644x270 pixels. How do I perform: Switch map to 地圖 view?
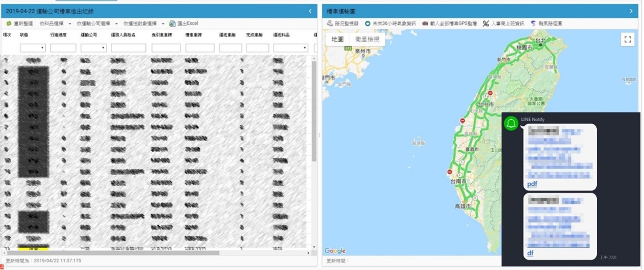tap(338, 40)
